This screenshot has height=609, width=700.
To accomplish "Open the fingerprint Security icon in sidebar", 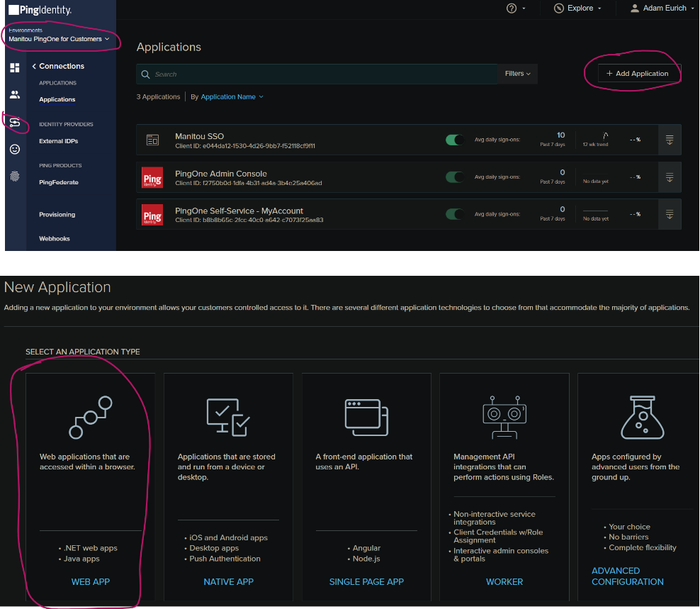I will [x=15, y=177].
